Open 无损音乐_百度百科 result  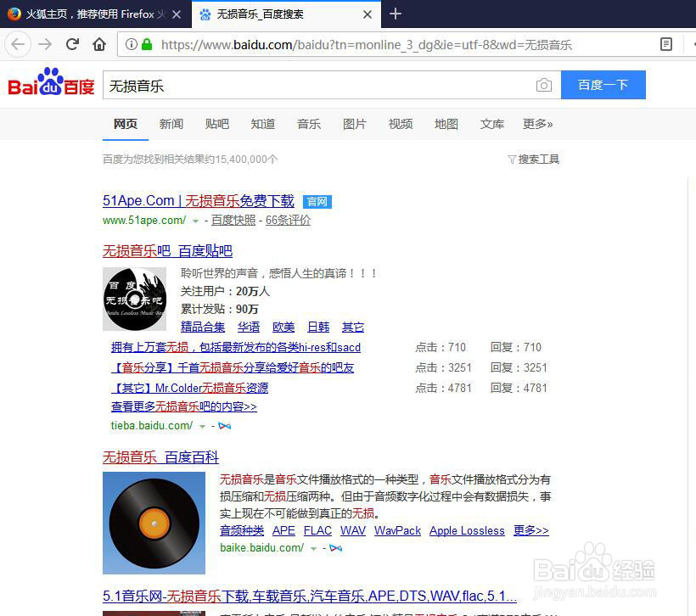pyautogui.click(x=160, y=457)
